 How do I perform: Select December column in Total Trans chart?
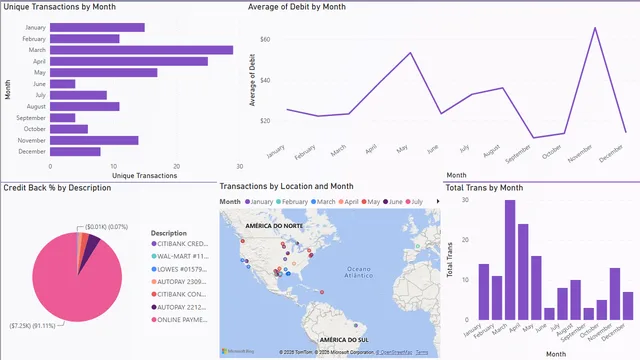(628, 306)
